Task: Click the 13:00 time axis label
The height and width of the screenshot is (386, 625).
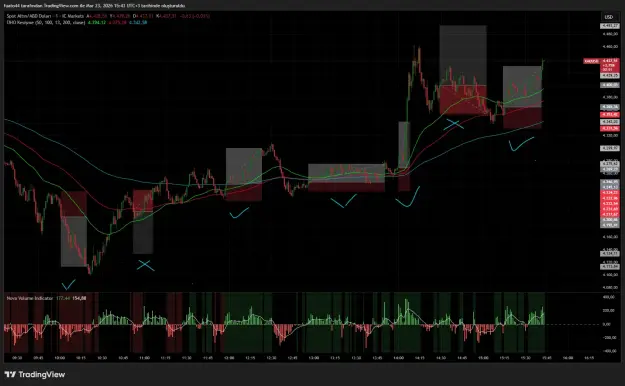Action: 314,358
